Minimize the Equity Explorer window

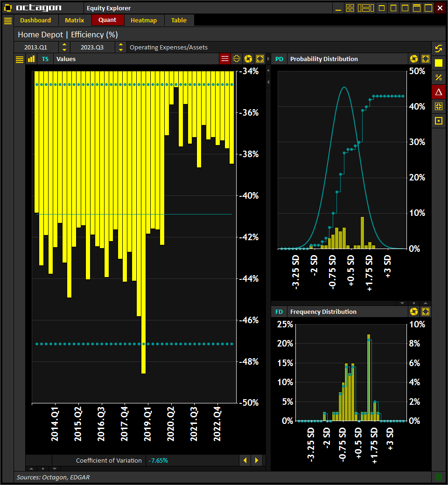338,8
